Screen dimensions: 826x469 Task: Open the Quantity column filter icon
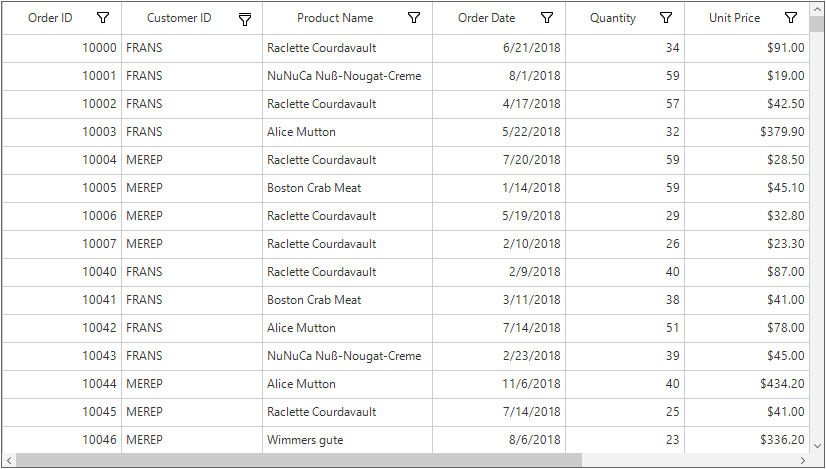666,18
